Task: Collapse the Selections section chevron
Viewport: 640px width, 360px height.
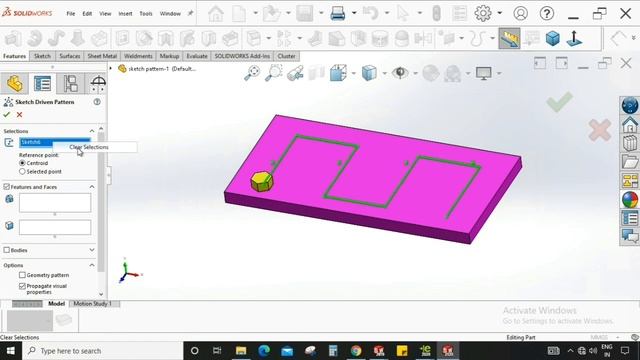Action: [92, 131]
